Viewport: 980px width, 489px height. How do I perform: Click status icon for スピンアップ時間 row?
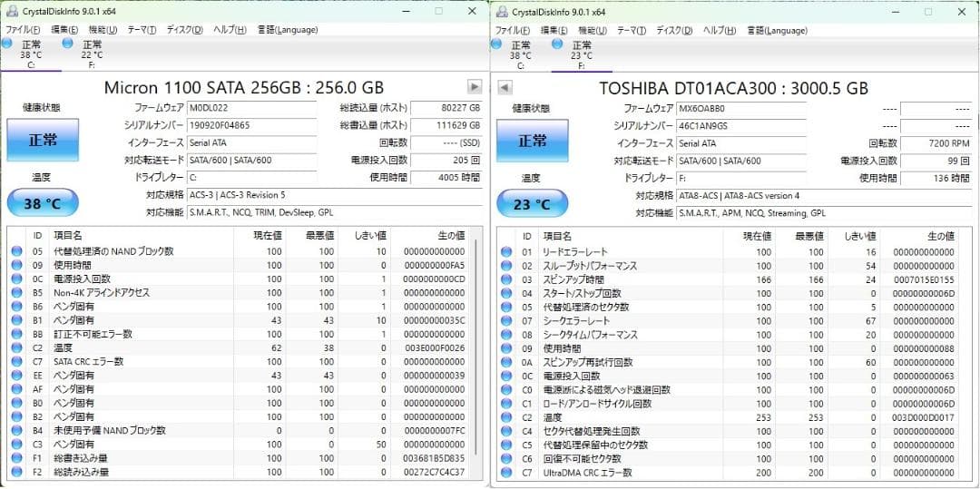pyautogui.click(x=506, y=279)
